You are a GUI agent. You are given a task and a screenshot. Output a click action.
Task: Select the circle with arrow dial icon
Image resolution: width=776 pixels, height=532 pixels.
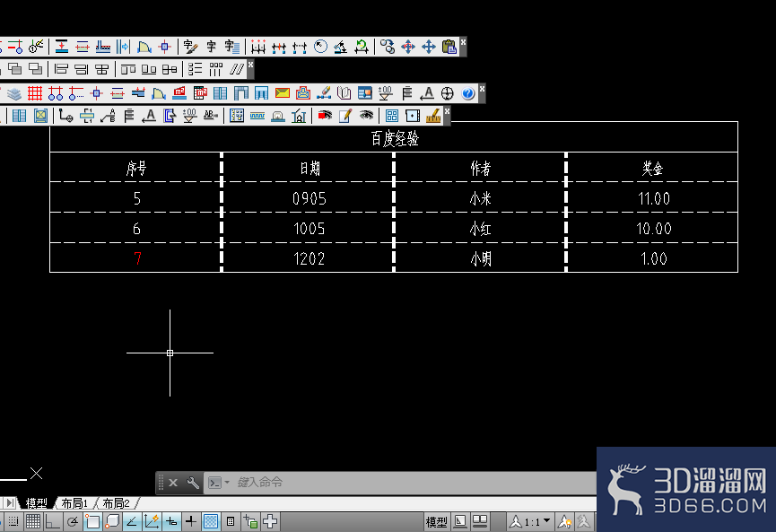[320, 47]
